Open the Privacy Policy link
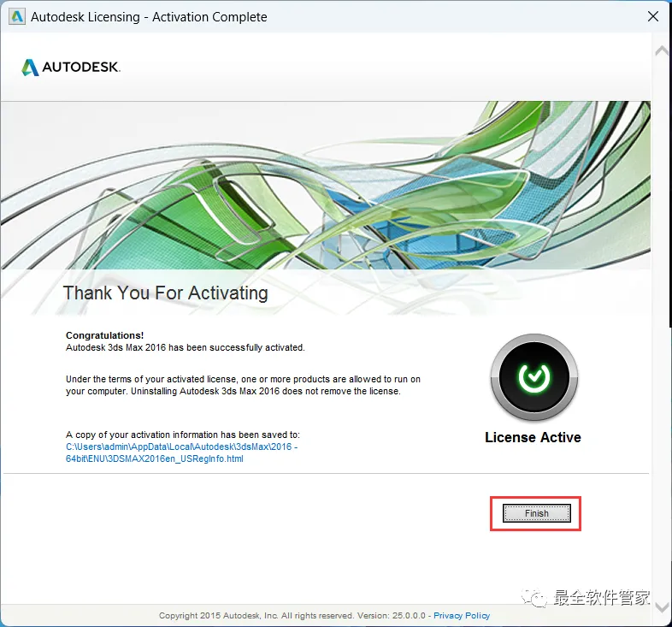Image resolution: width=672 pixels, height=627 pixels. click(x=462, y=615)
